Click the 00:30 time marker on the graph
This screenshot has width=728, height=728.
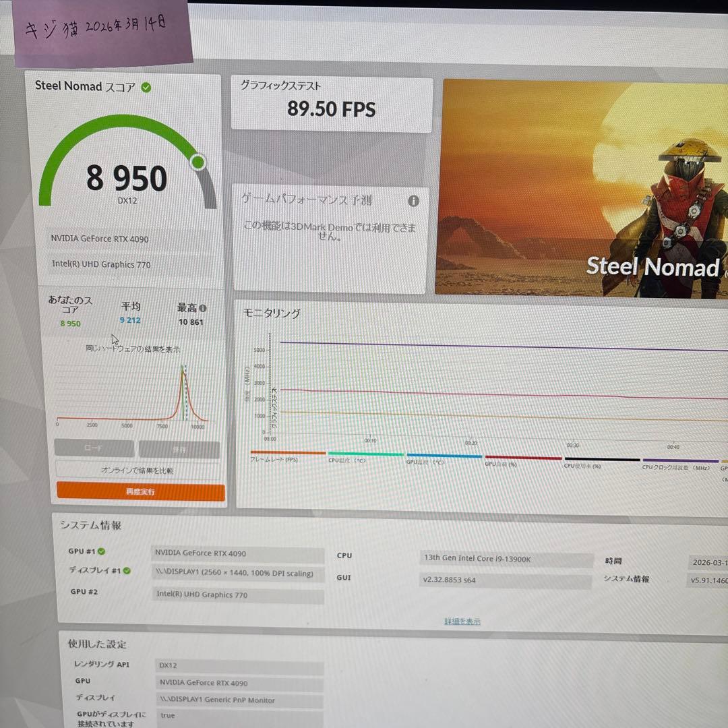click(x=572, y=445)
